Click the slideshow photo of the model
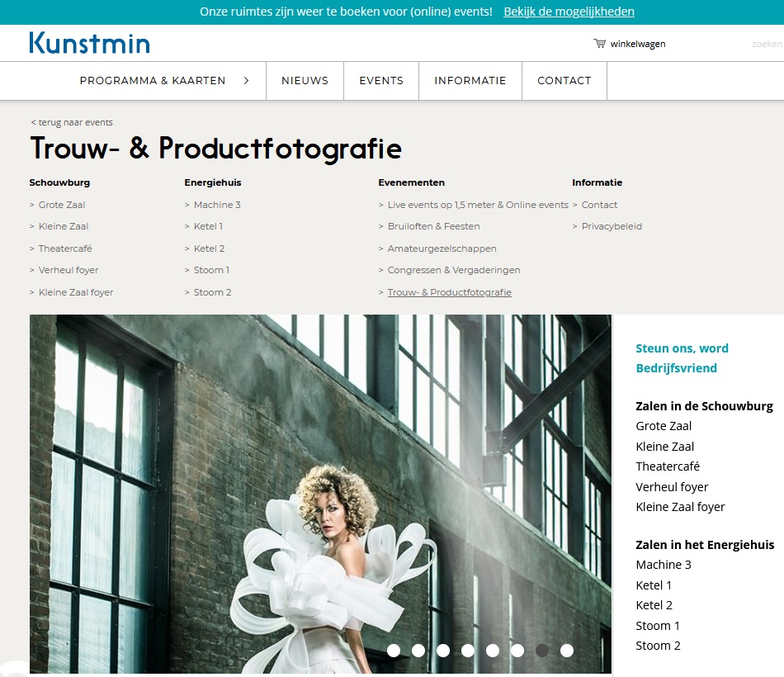This screenshot has width=784, height=677. 320,494
